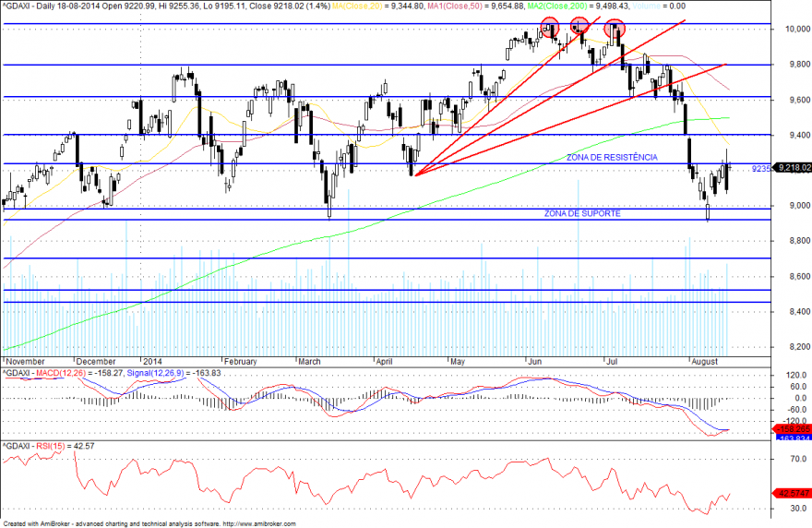The width and height of the screenshot is (812, 528).
Task: Click the April label on time axis
Action: (x=384, y=362)
